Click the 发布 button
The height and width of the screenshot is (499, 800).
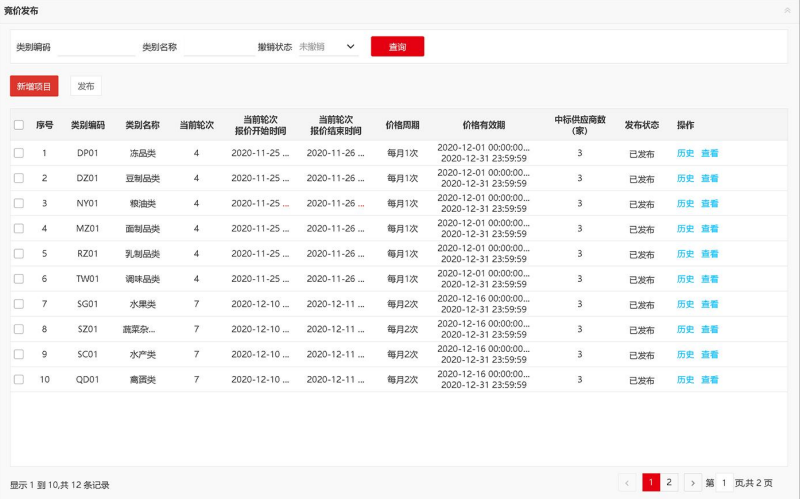pyautogui.click(x=86, y=86)
